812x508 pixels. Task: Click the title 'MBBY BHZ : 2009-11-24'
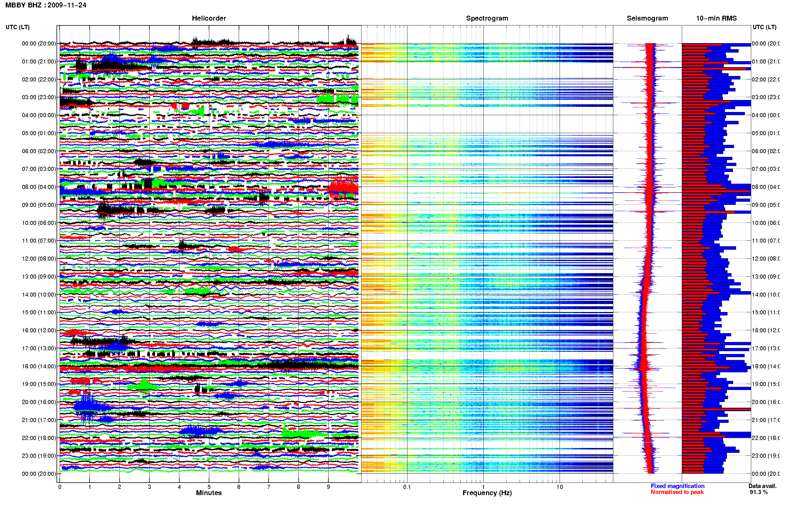46,5
